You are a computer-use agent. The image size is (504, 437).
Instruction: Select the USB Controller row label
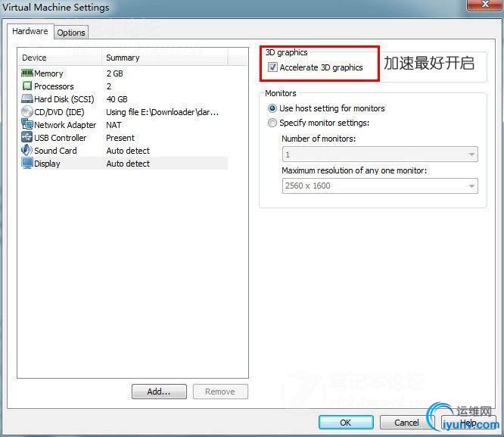coord(60,138)
